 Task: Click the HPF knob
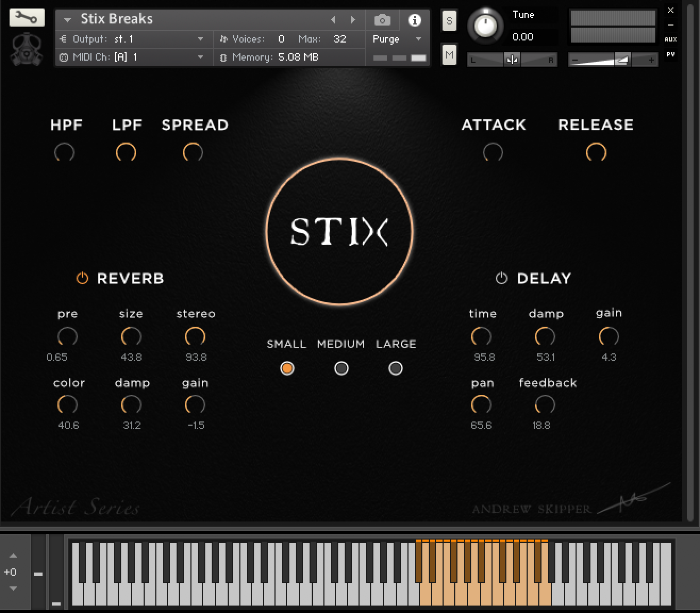[x=64, y=153]
